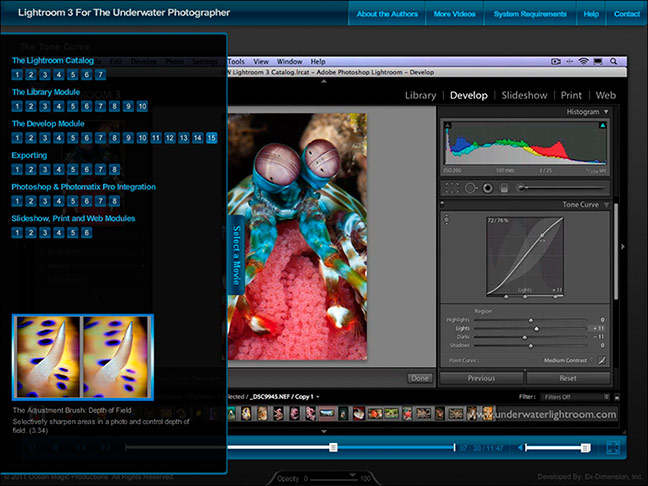Click the video progress bar handle
Screen dimensions: 648x486
point(333,447)
